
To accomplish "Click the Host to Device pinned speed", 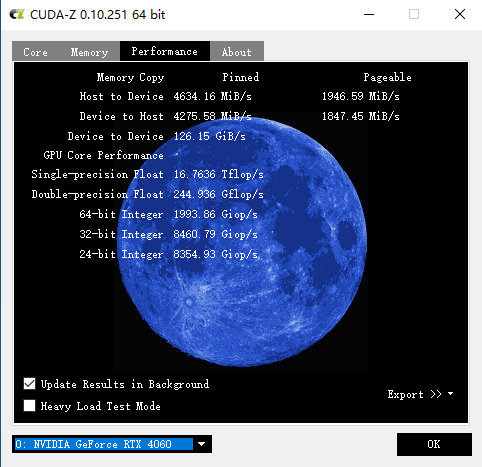I will 212,96.
